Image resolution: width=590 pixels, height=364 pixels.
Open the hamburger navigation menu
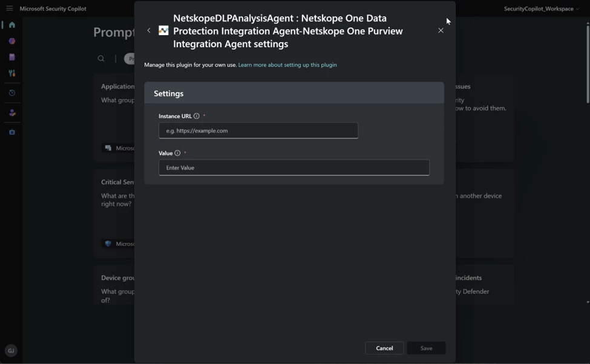[x=10, y=8]
